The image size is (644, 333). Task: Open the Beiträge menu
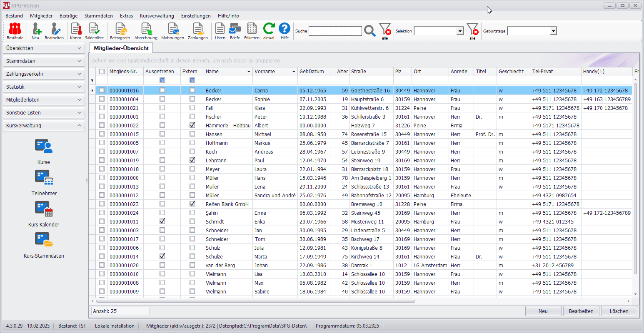point(68,16)
